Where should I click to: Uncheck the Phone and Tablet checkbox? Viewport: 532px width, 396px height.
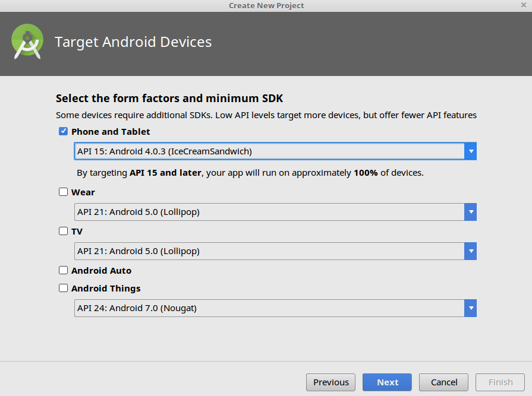(x=63, y=131)
